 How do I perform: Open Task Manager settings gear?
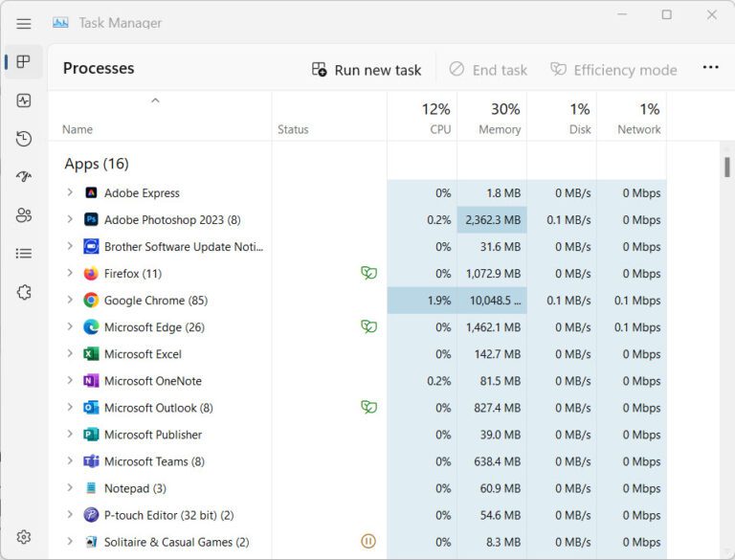[24, 537]
